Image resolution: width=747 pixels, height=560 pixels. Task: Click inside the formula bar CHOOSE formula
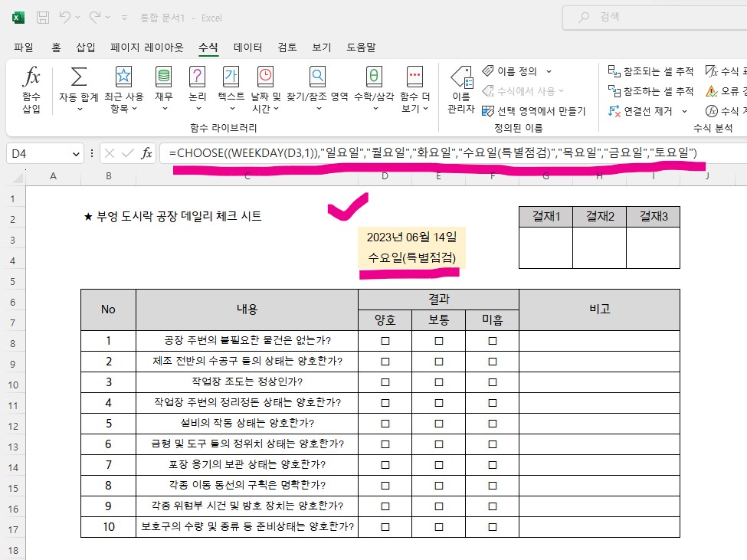(433, 153)
